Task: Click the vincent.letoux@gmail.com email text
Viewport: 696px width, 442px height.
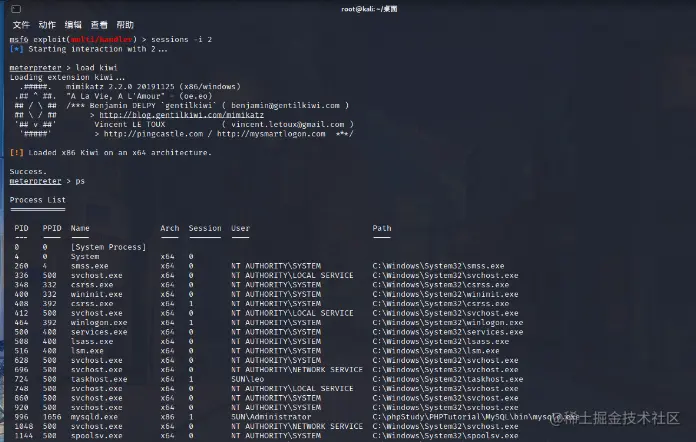Action: click(287, 124)
